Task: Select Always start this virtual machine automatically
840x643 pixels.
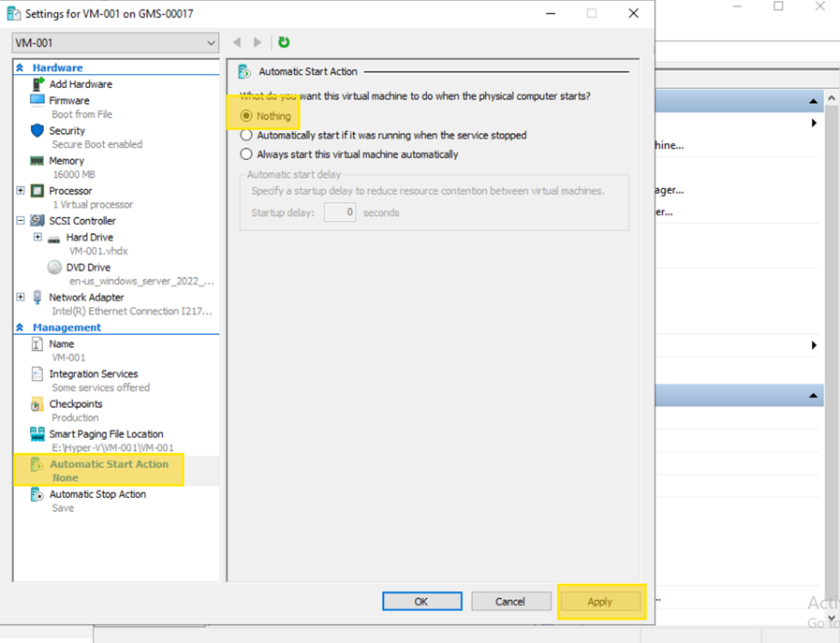Action: 246,154
